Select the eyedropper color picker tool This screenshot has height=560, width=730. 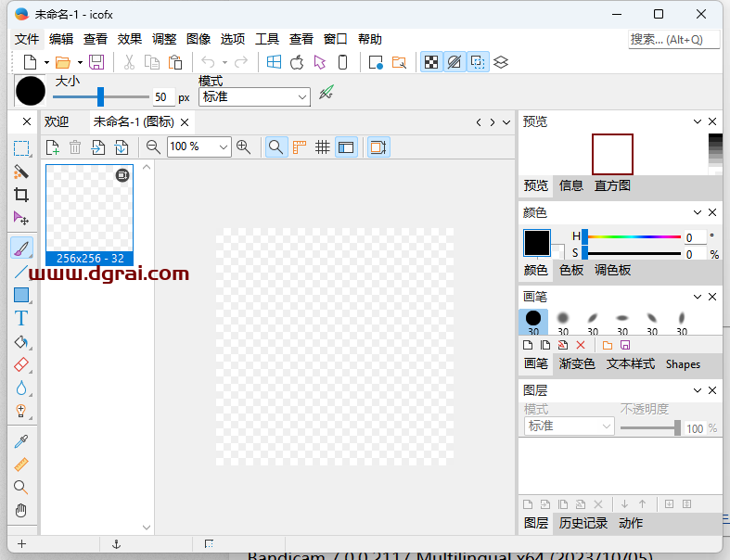(21, 441)
